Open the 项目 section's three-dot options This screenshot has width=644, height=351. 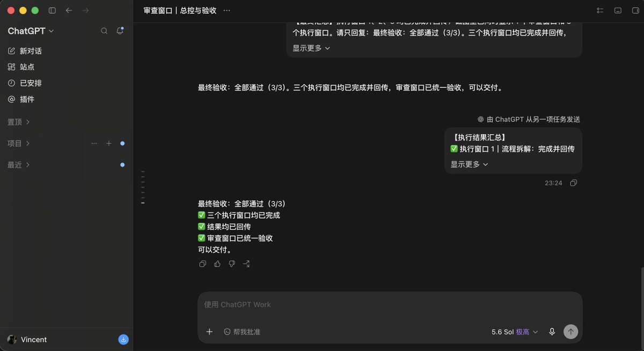(x=94, y=143)
